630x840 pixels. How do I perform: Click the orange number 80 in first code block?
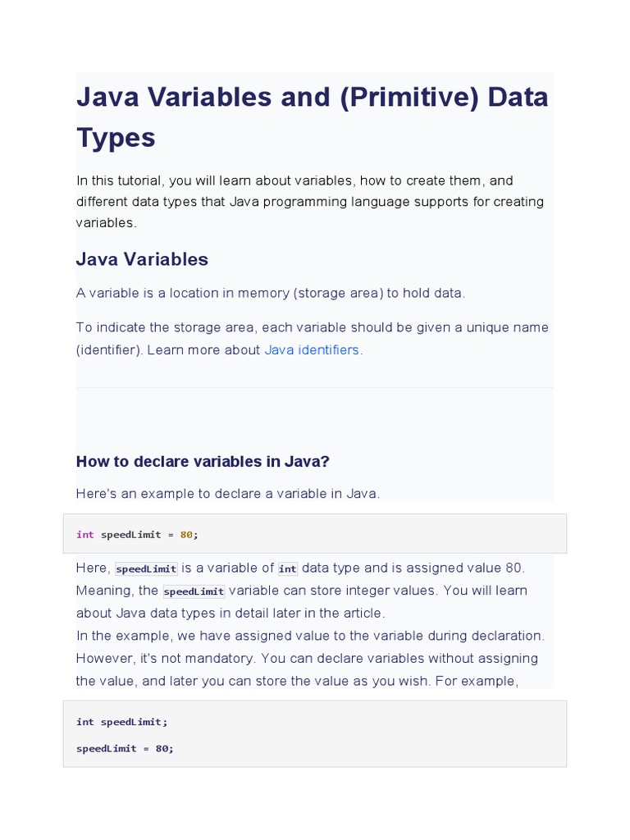[186, 534]
